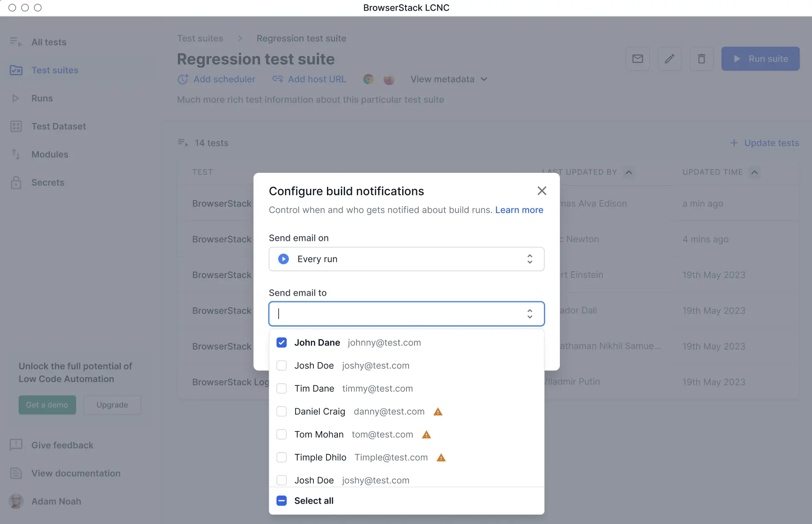Check the Tim Dane checkbox
This screenshot has height=524, width=812.
tap(282, 388)
